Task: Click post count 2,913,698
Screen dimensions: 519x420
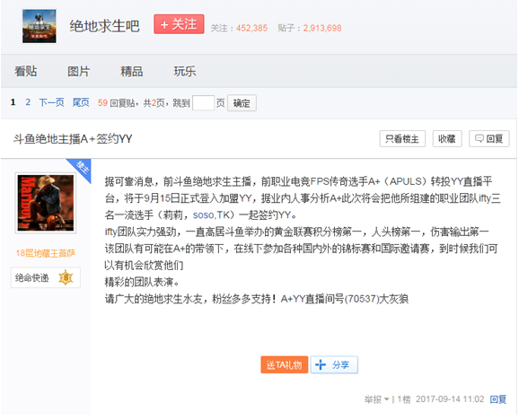Action: [x=322, y=28]
